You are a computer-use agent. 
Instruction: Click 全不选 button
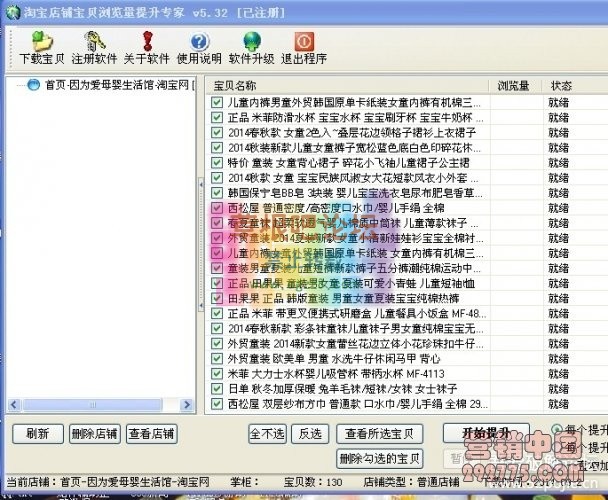click(x=268, y=434)
